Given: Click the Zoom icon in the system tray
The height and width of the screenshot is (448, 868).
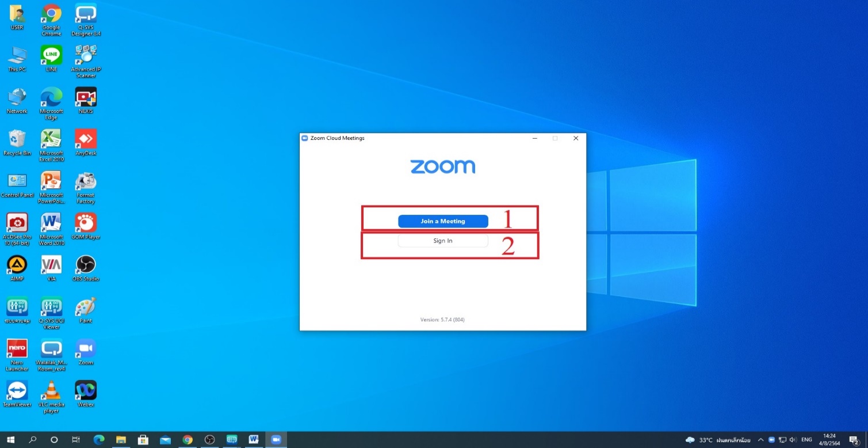Looking at the screenshot, I should click(772, 440).
